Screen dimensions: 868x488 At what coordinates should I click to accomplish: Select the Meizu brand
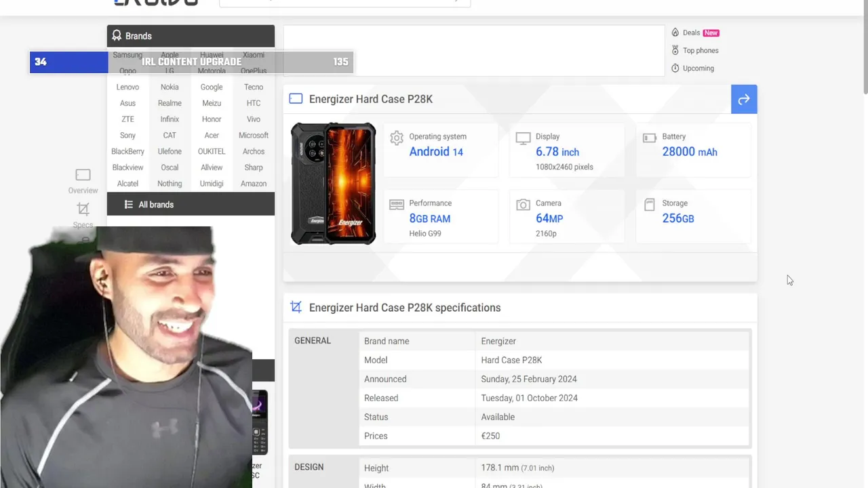tap(212, 103)
